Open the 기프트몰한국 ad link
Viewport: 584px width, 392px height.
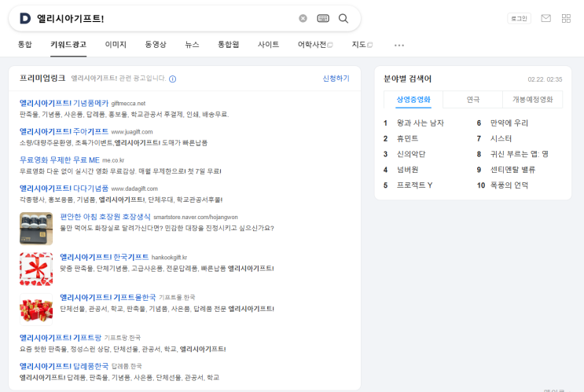click(x=108, y=298)
